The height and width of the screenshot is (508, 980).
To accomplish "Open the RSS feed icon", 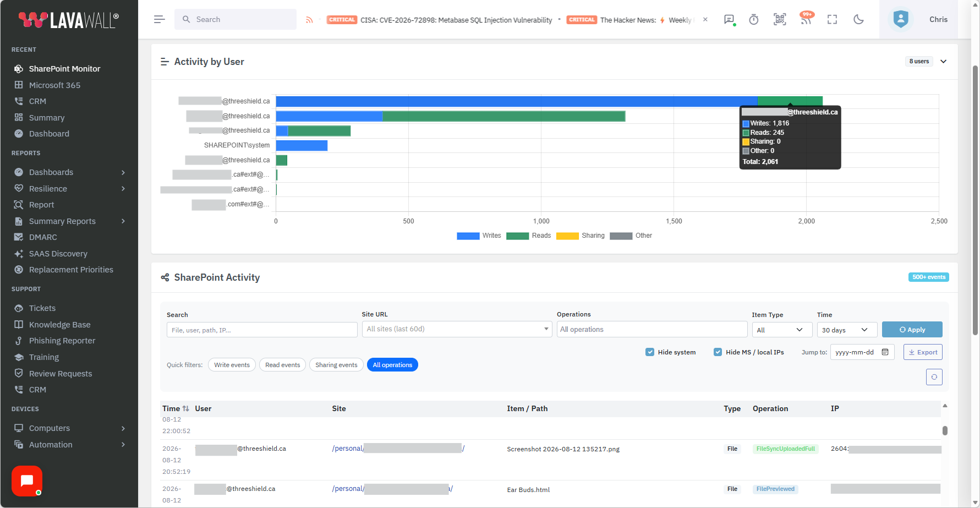I will pyautogui.click(x=309, y=20).
